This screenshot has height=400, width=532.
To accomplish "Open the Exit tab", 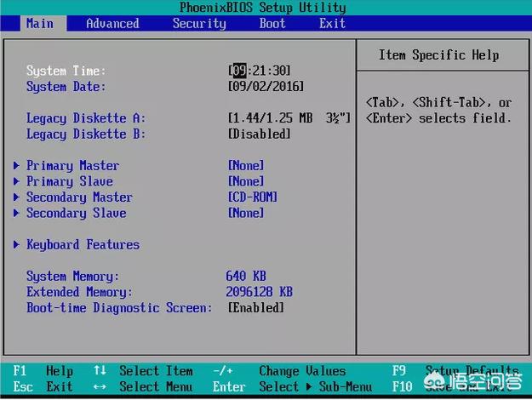I will 332,24.
